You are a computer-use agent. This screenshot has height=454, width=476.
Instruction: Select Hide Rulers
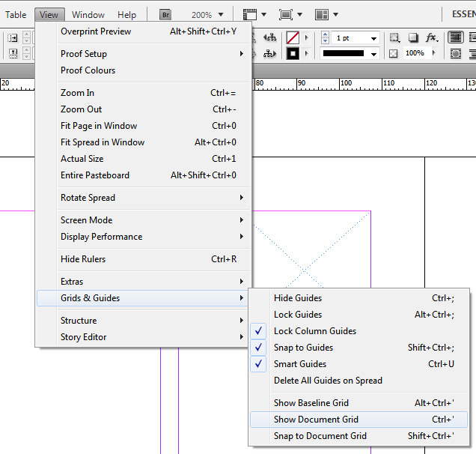click(143, 259)
